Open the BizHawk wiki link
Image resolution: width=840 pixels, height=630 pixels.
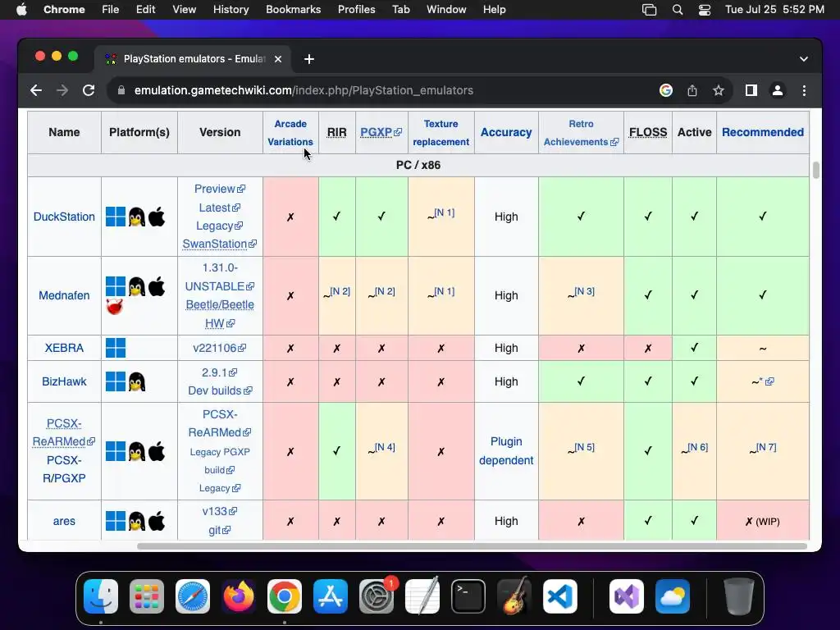[64, 382]
